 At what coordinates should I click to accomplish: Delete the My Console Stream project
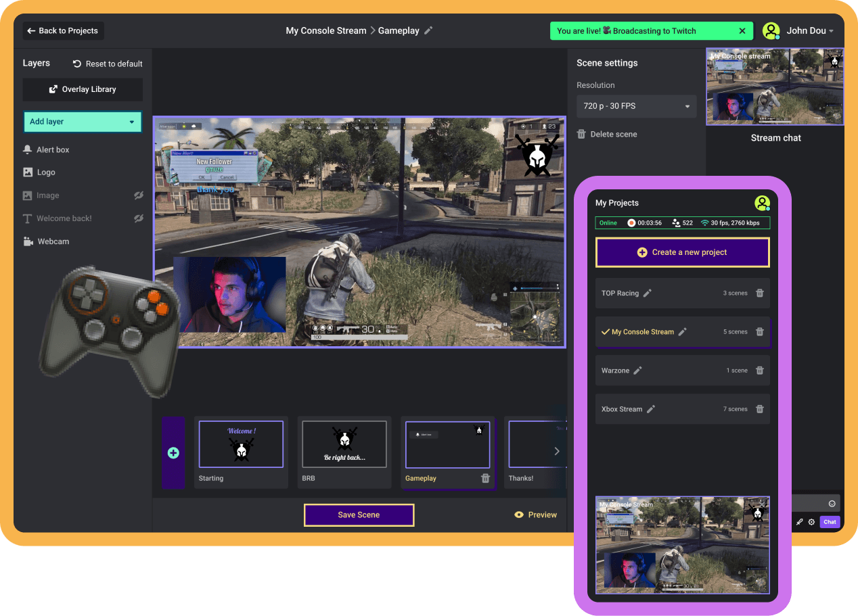click(x=760, y=332)
